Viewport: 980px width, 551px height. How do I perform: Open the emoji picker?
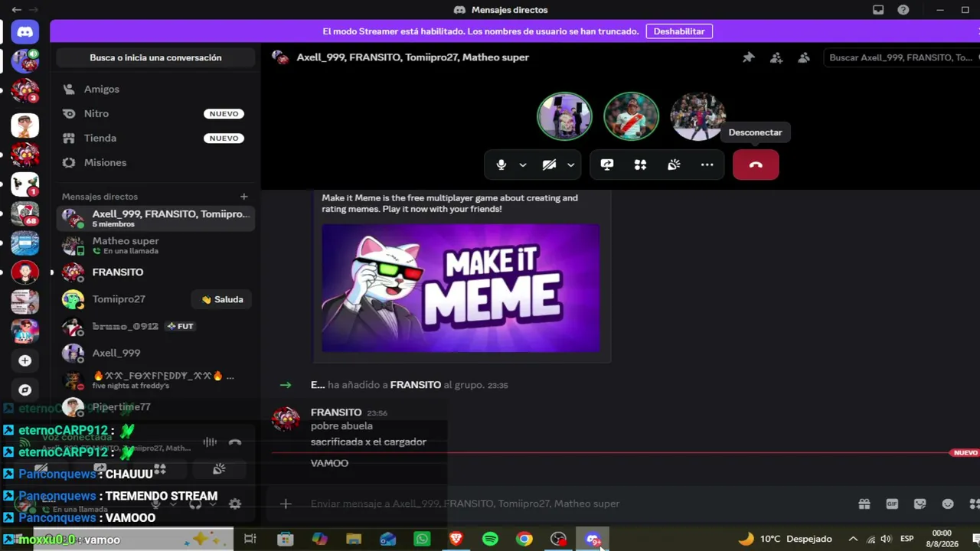tap(948, 504)
